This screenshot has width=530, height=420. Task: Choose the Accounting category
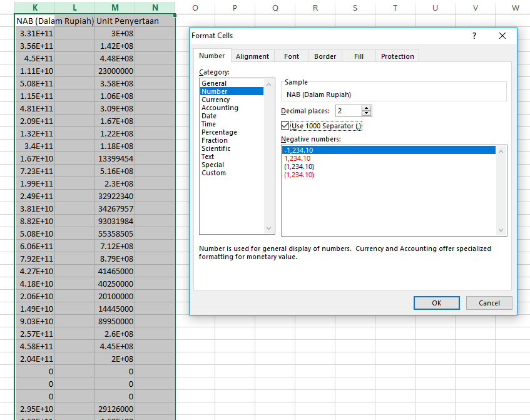tap(220, 108)
